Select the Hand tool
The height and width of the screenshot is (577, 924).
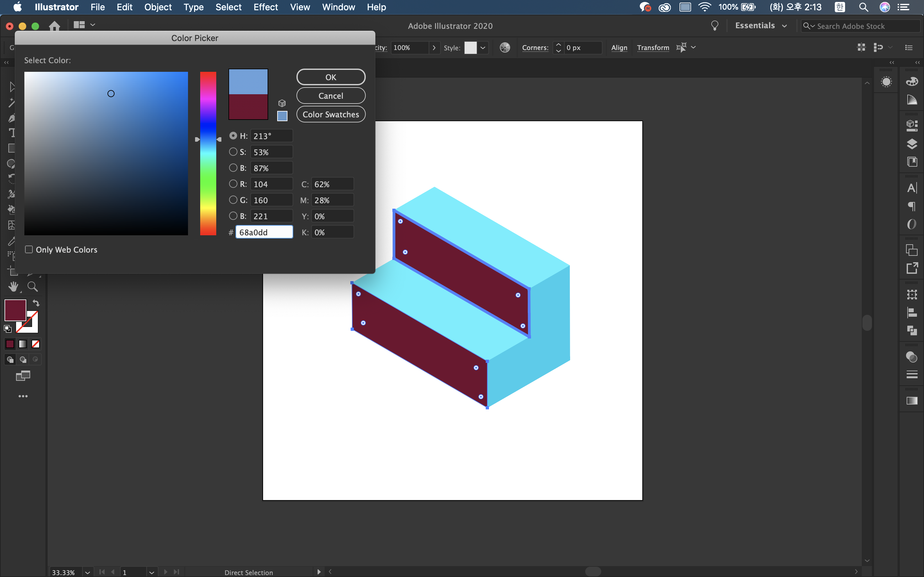click(13, 287)
